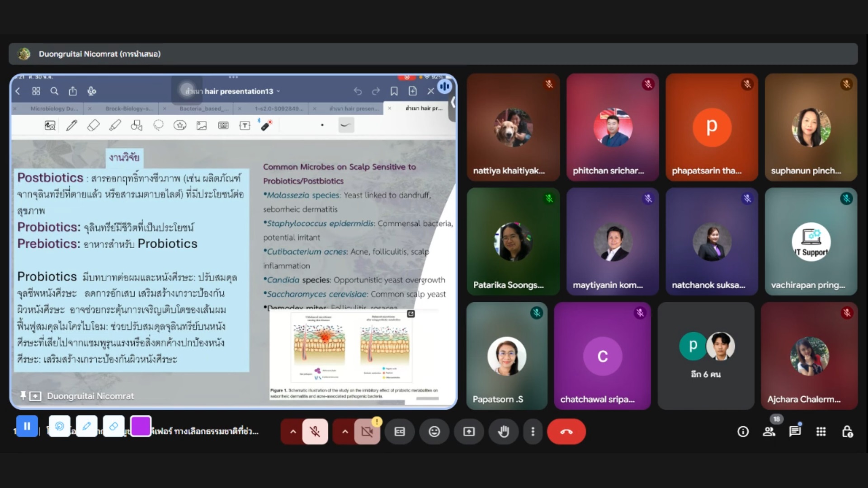Image resolution: width=868 pixels, height=488 pixels.
Task: Click the present now screen share button
Action: click(469, 432)
